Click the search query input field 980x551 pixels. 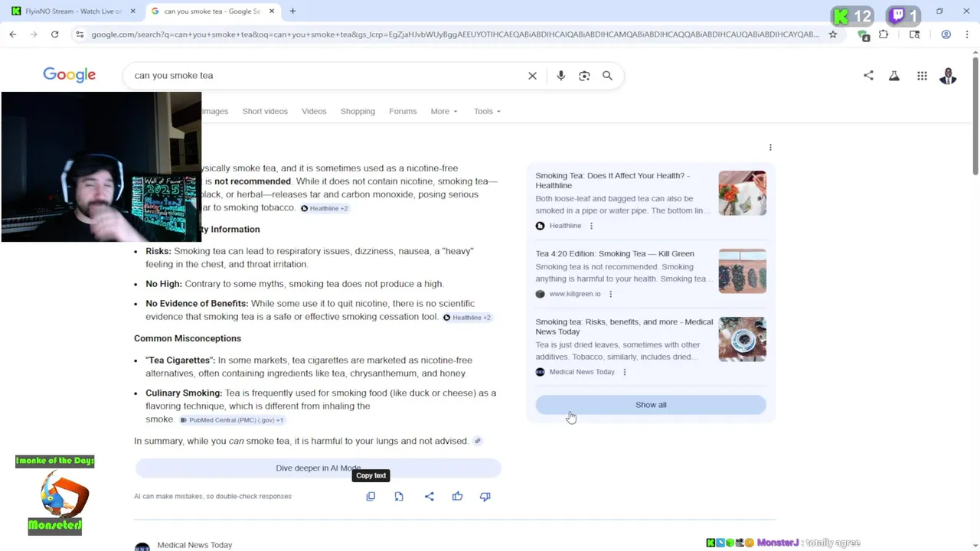tap(325, 76)
